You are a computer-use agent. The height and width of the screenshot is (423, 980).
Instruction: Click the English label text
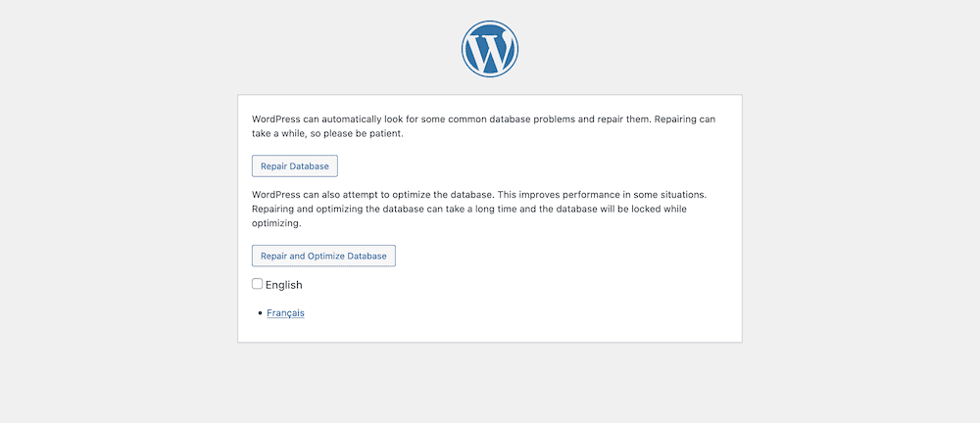[x=284, y=285]
